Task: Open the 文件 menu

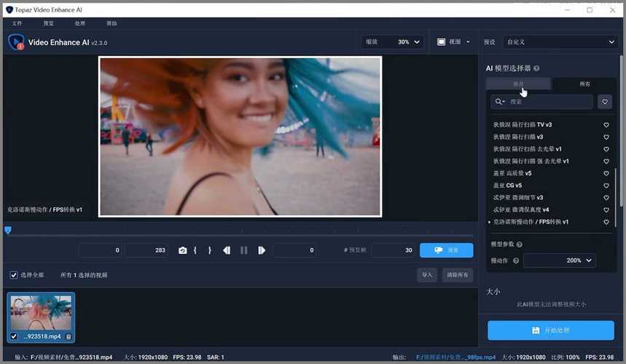Action: tap(17, 23)
